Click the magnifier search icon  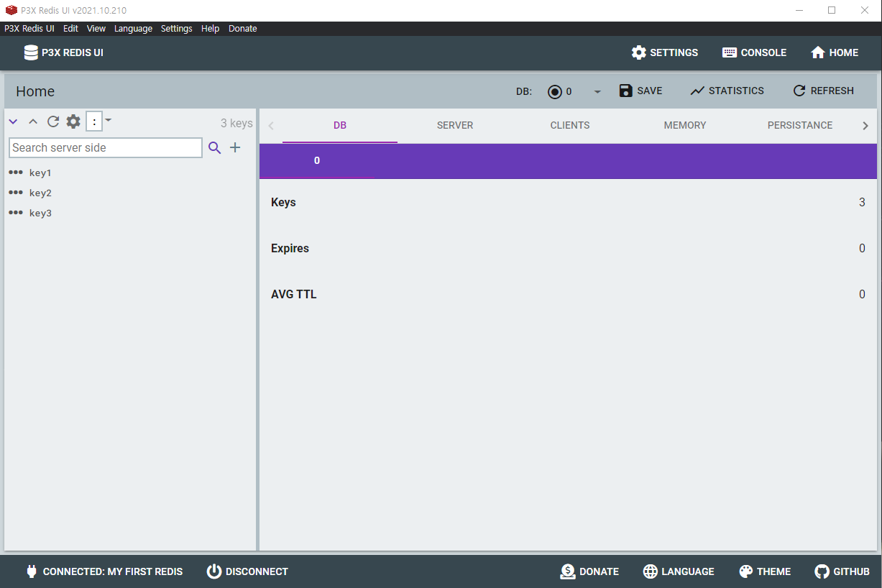click(214, 148)
